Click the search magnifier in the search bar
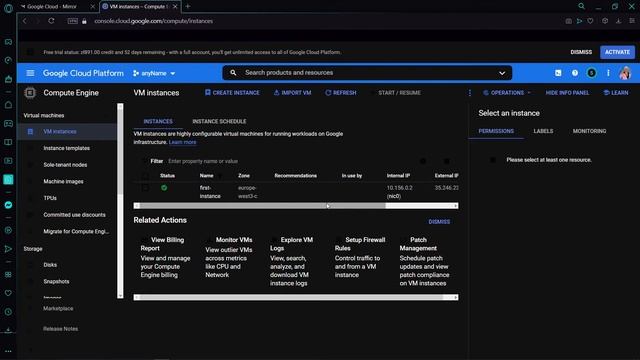This screenshot has height=360, width=640. [233, 73]
